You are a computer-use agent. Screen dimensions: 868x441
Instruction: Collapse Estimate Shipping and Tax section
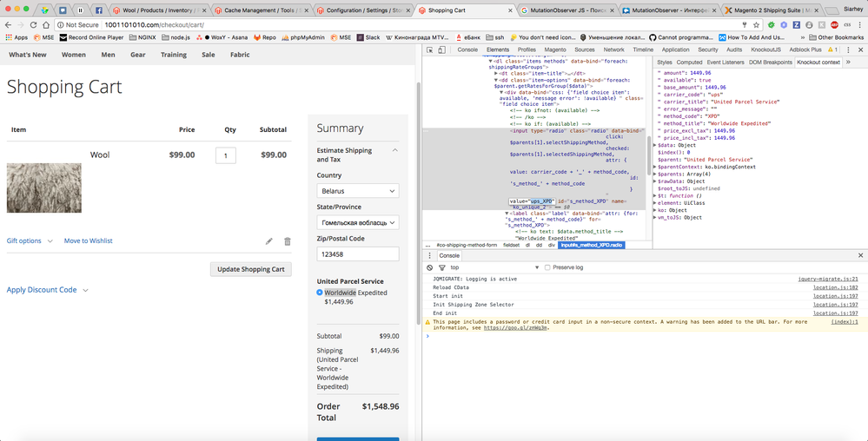(395, 150)
